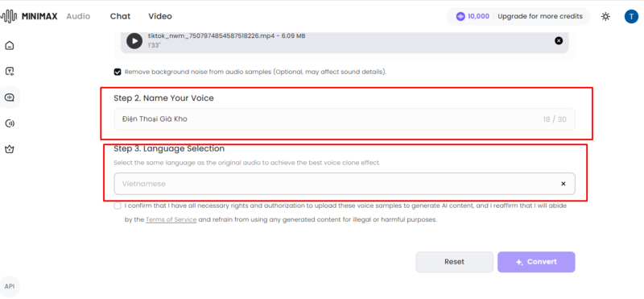Open the crown subscription icon

tap(10, 149)
